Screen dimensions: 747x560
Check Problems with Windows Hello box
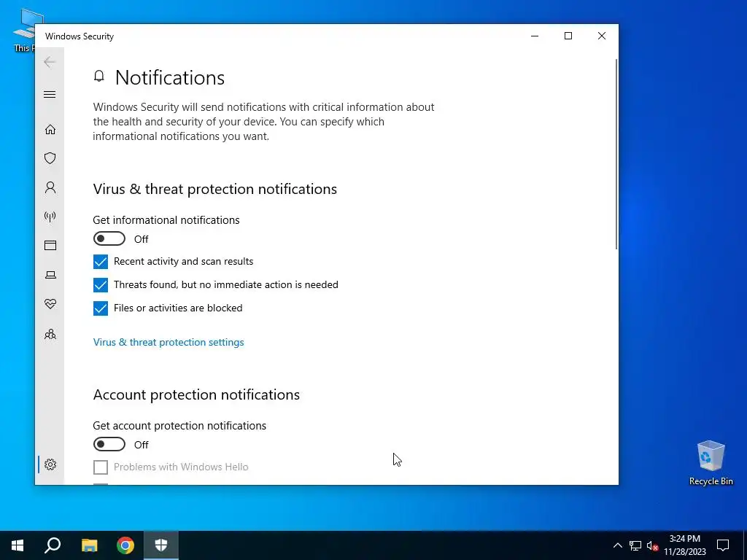point(101,467)
